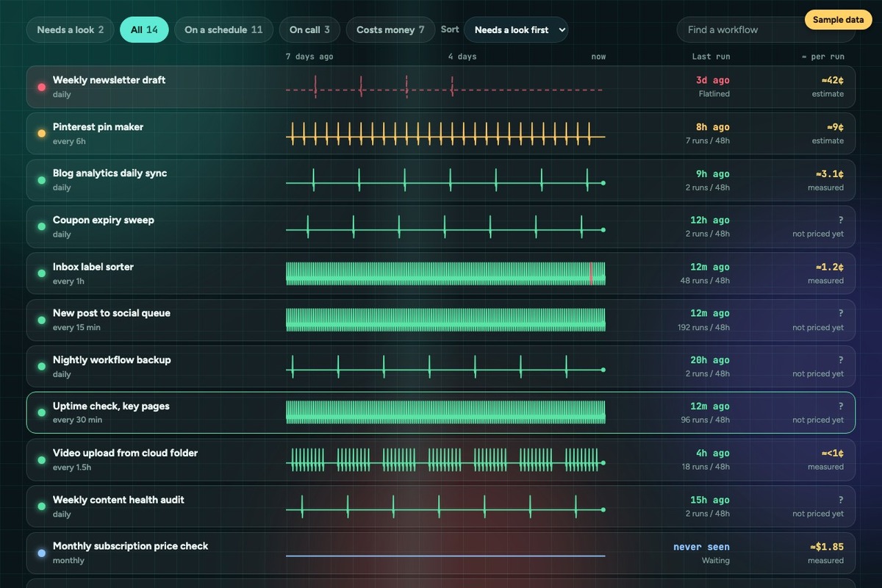The image size is (882, 588).
Task: Open the Sort dropdown
Action: pyautogui.click(x=516, y=30)
